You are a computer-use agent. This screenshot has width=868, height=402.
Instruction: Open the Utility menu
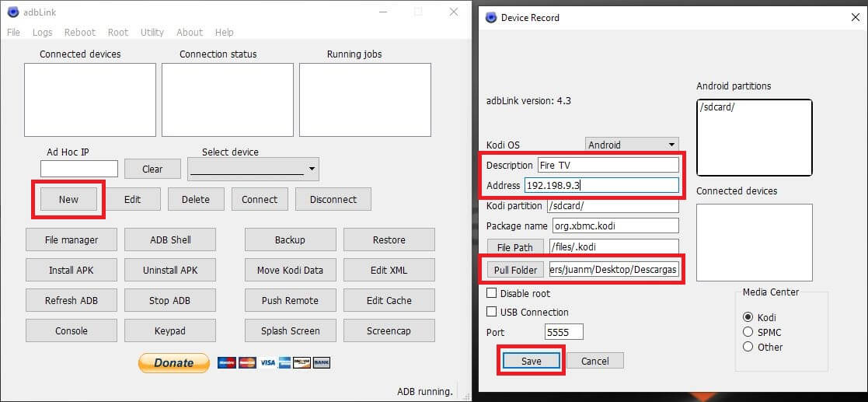click(152, 32)
